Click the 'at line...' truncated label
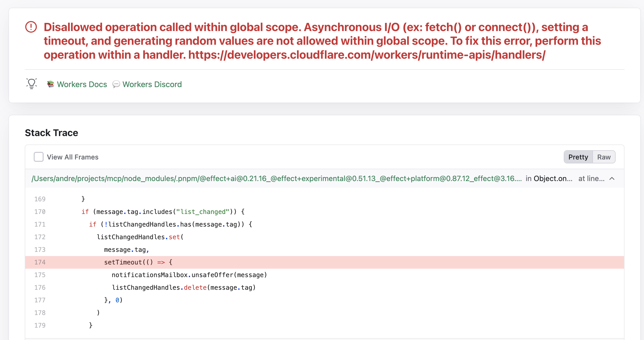The width and height of the screenshot is (644, 340). (x=591, y=178)
